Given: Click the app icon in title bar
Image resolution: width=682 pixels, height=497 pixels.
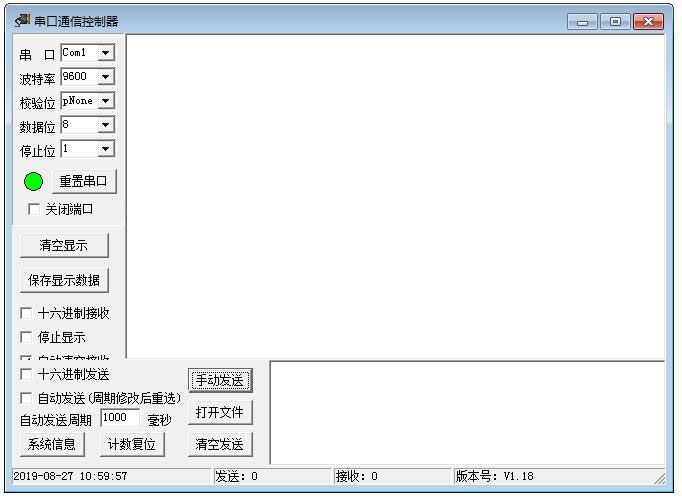Looking at the screenshot, I should pyautogui.click(x=22, y=20).
